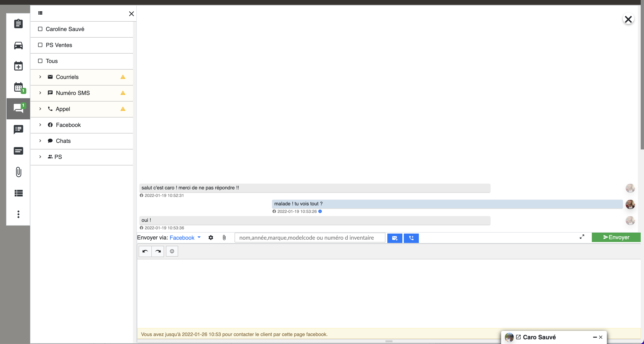The height and width of the screenshot is (344, 644).
Task: Open the vehicle car sidebar icon
Action: [x=18, y=46]
